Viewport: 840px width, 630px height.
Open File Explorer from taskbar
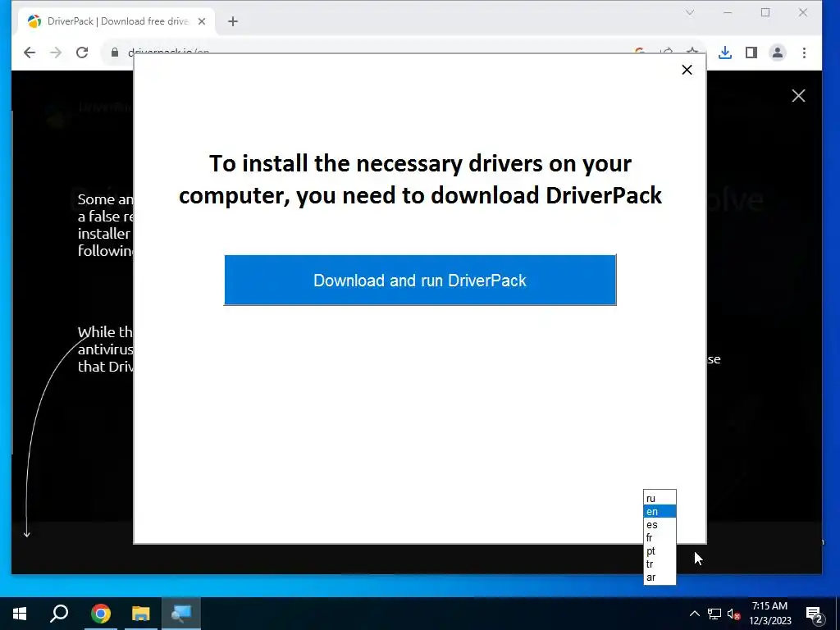[x=141, y=614]
